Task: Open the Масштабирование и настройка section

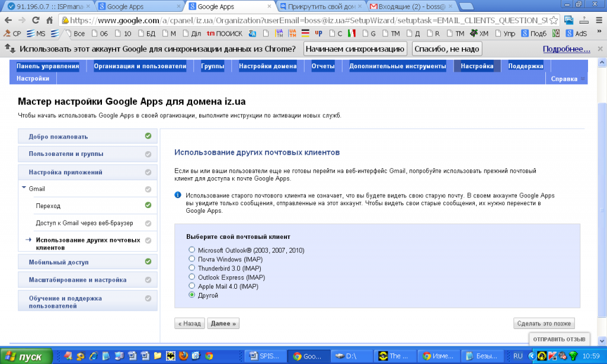Action: [x=88, y=280]
